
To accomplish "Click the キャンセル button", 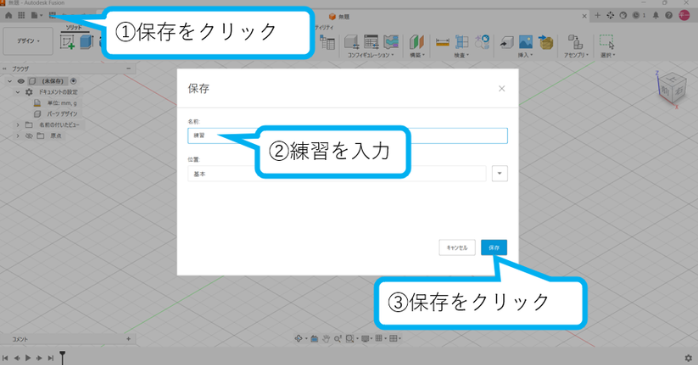I will [457, 247].
